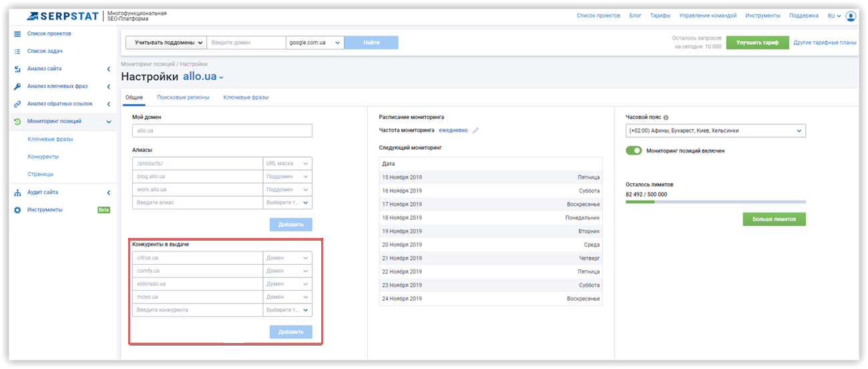
Task: Collapse the Мониторинг позиций chevron
Action: coord(108,122)
